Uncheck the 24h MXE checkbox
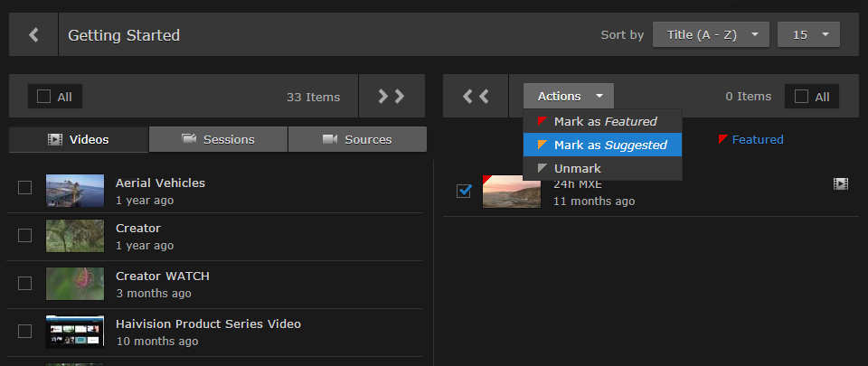Viewport: 868px width, 366px height. pos(464,191)
